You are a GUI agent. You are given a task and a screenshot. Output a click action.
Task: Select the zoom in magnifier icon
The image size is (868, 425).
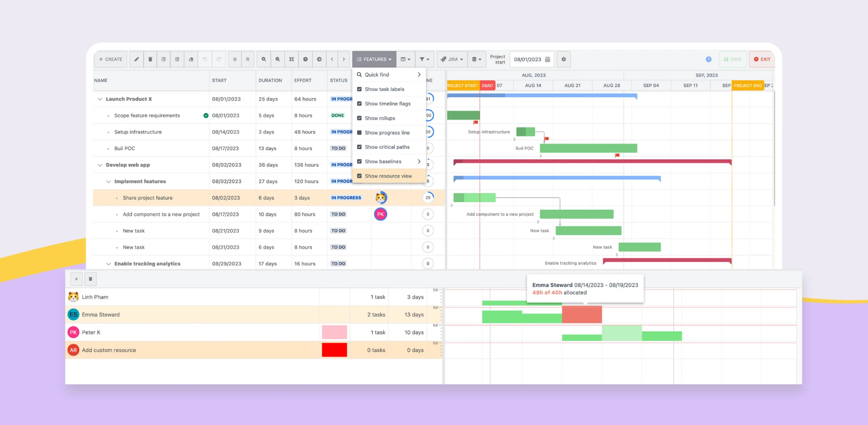(x=264, y=59)
